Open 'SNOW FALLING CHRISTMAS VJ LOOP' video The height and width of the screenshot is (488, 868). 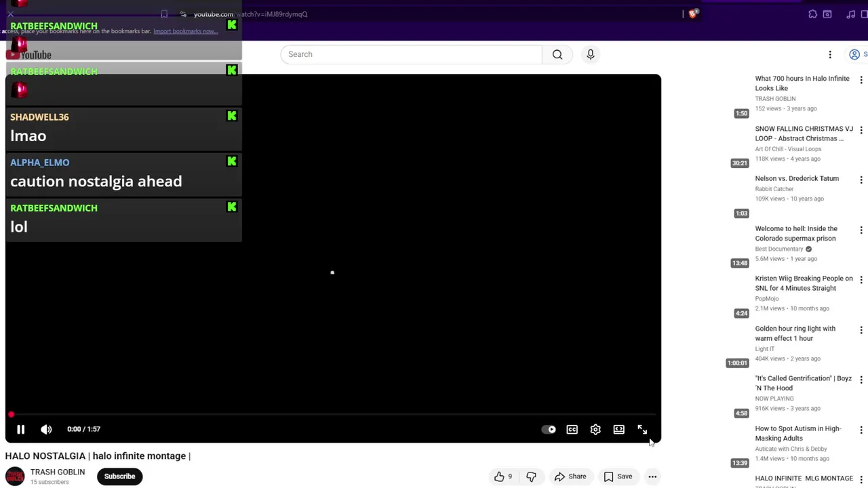pyautogui.click(x=804, y=134)
